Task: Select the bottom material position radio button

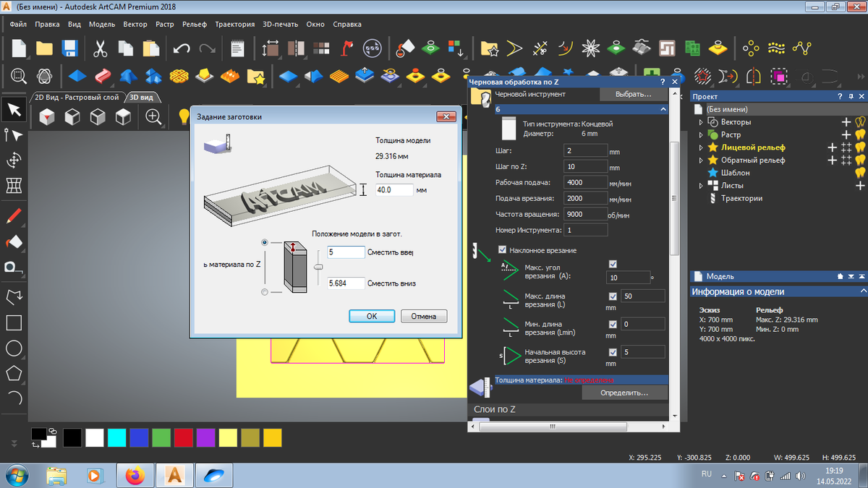Action: 265,291
